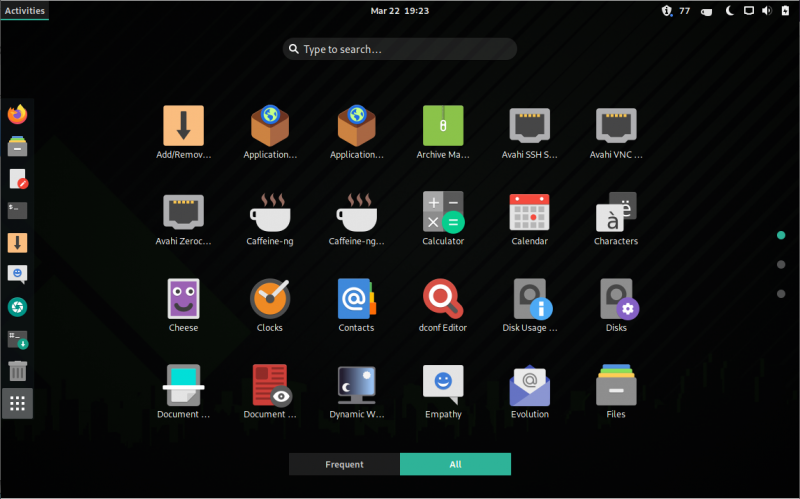Screen dimensions: 800x499
Task: Select the first highlighted page dot
Action: (x=781, y=235)
